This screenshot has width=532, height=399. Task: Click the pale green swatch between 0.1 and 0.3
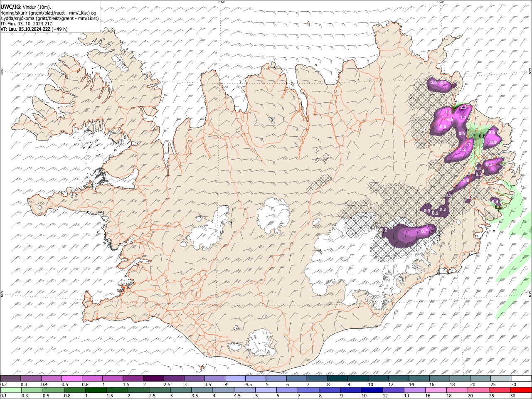[x=10, y=390]
